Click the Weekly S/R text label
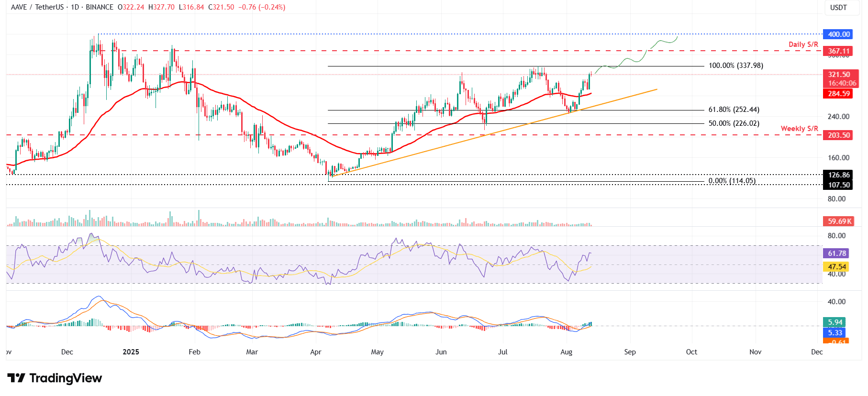Screen dimensions: 868x396 pos(799,129)
